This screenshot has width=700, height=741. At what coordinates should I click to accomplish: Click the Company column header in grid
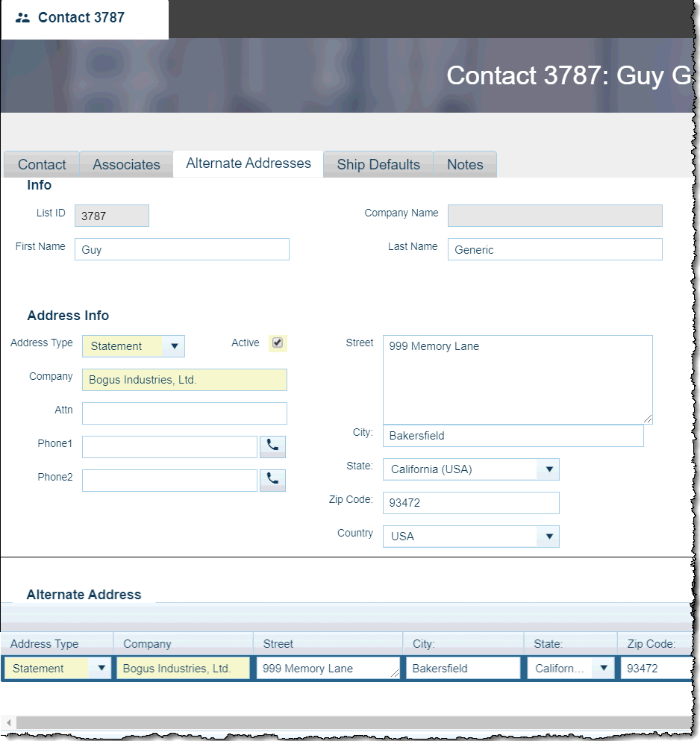(x=184, y=644)
